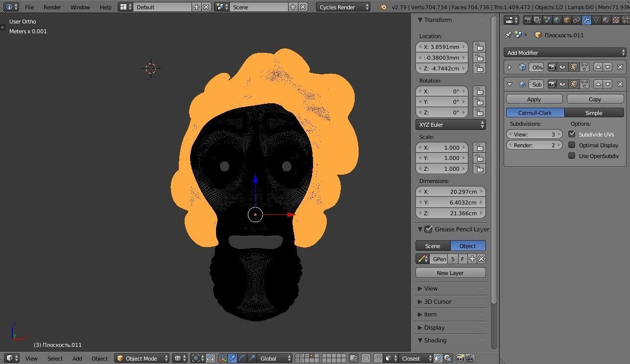Viewport: 630px width, 364px height.
Task: Select Catmull-Clark subdivision type
Action: pos(535,113)
